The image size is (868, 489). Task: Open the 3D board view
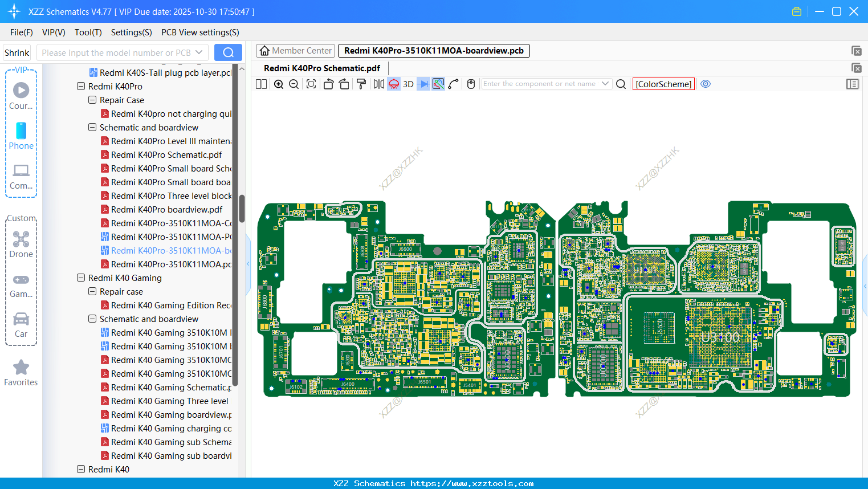[408, 84]
